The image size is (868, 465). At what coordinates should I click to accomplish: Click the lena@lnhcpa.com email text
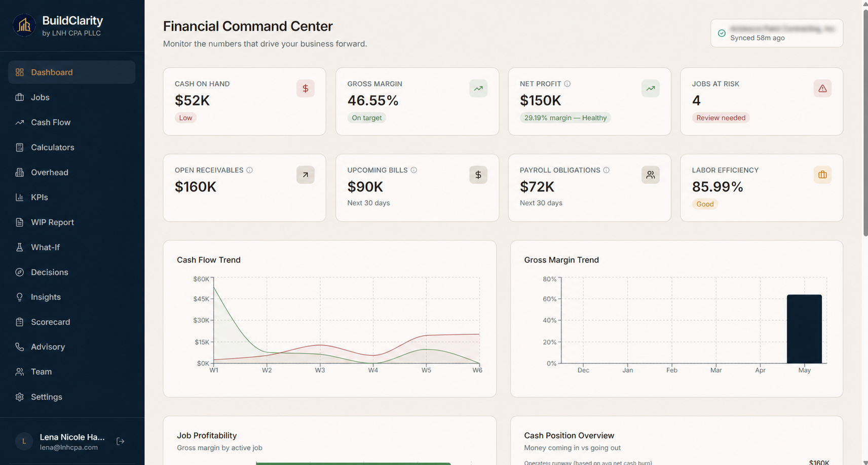tap(69, 448)
